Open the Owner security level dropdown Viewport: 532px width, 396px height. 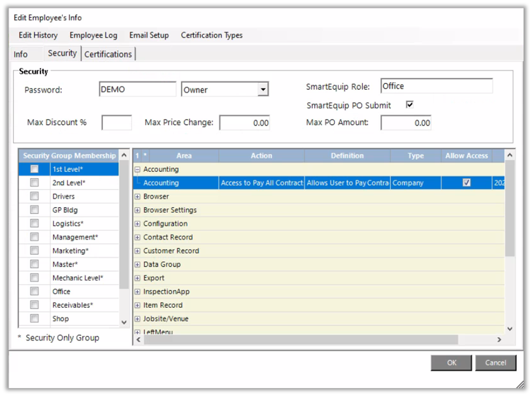pos(263,90)
